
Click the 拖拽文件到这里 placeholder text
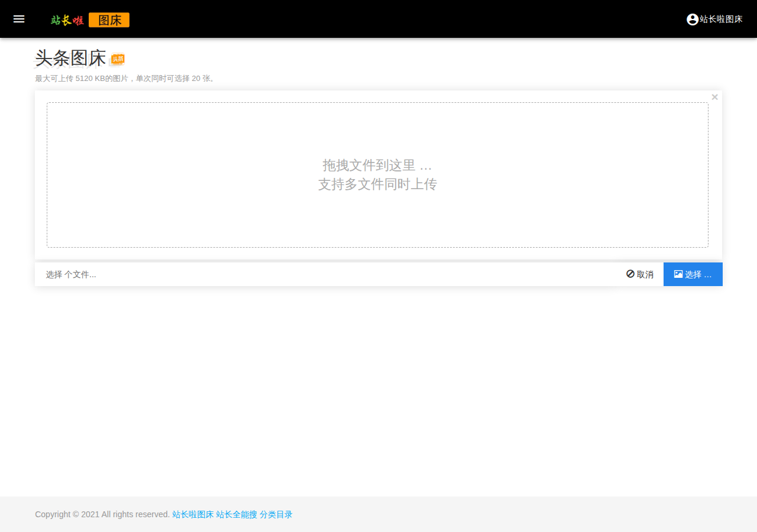377,166
